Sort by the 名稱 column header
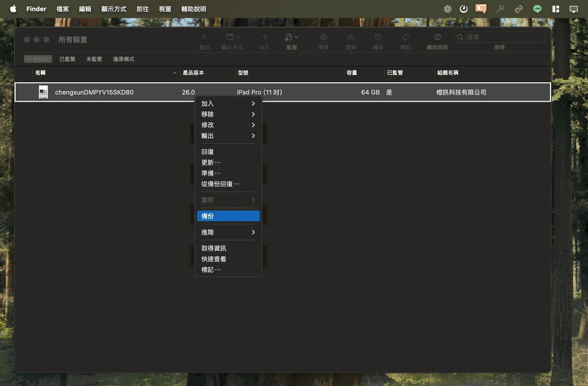The image size is (588, 386). 40,73
